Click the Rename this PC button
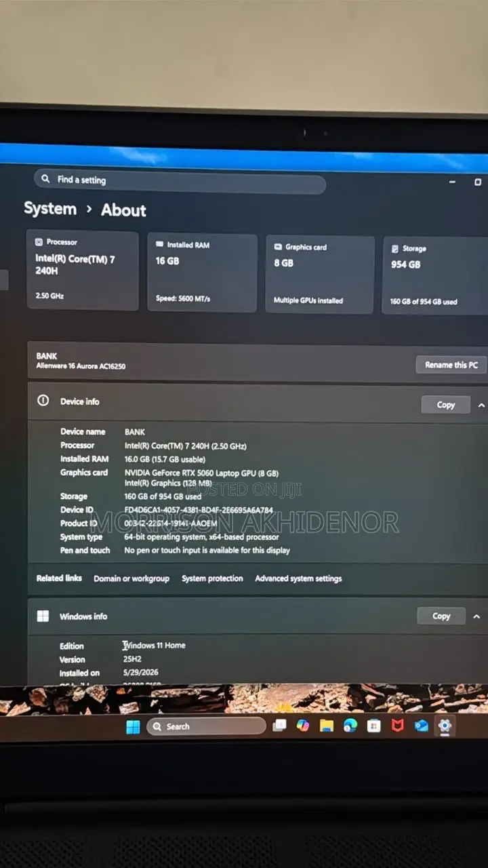The height and width of the screenshot is (868, 488). (451, 365)
